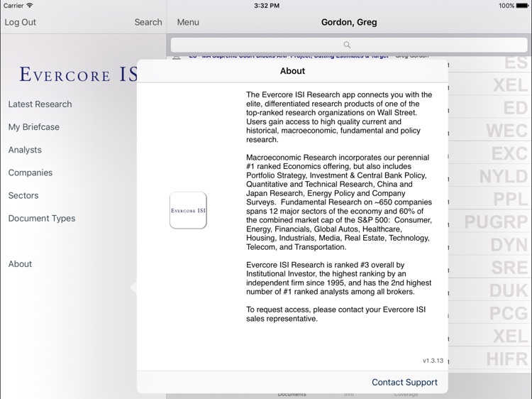Select the DUK ticker row

pyautogui.click(x=490, y=290)
